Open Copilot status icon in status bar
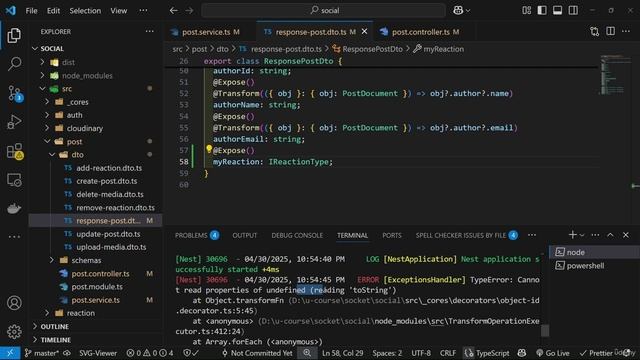 (x=522, y=353)
